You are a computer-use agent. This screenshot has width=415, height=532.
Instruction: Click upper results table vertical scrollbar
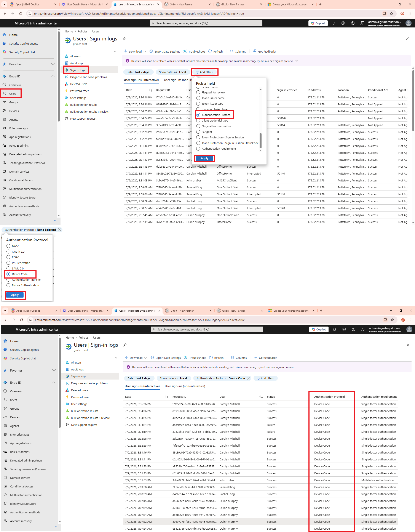coord(413,101)
